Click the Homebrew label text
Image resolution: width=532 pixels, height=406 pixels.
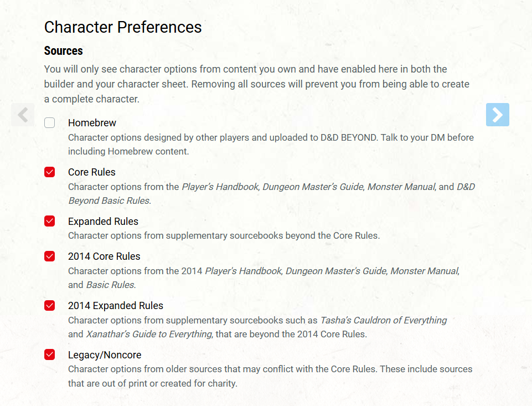pos(92,123)
